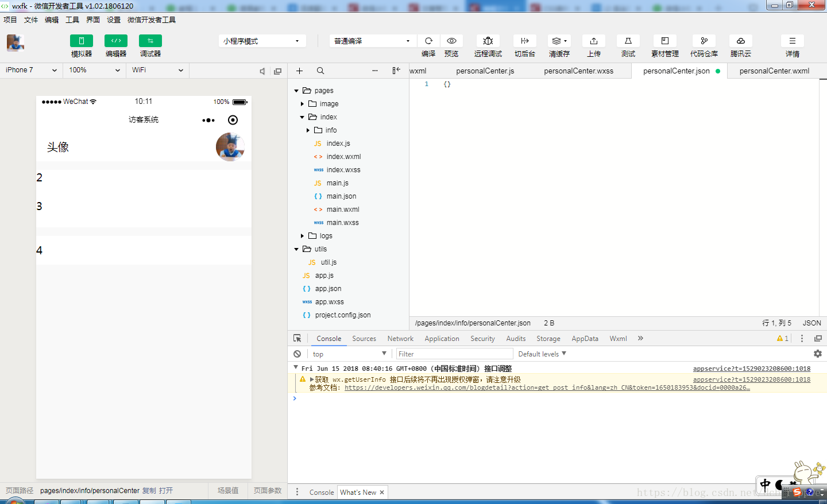Open the 设置 menu
This screenshot has height=504, width=827.
pyautogui.click(x=114, y=20)
